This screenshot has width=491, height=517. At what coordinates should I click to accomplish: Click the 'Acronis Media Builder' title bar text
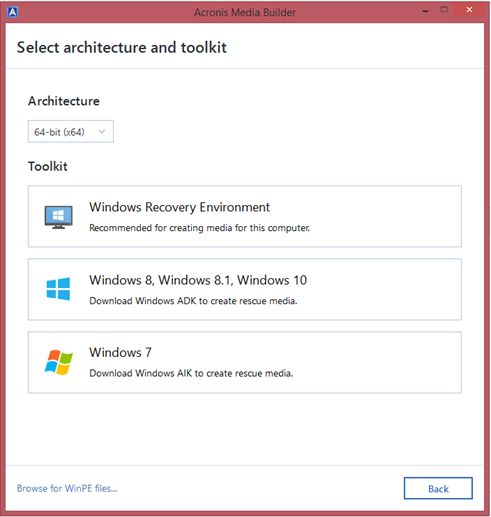coord(245,12)
